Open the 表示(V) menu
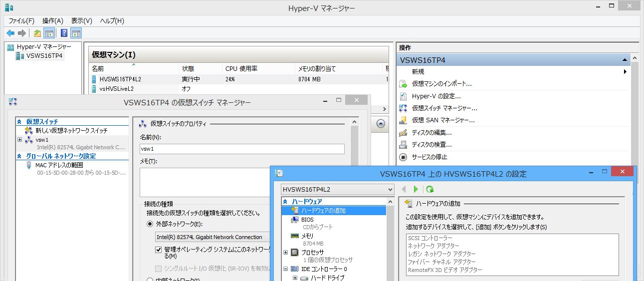Screen dimensions: 644x281 coord(81,21)
